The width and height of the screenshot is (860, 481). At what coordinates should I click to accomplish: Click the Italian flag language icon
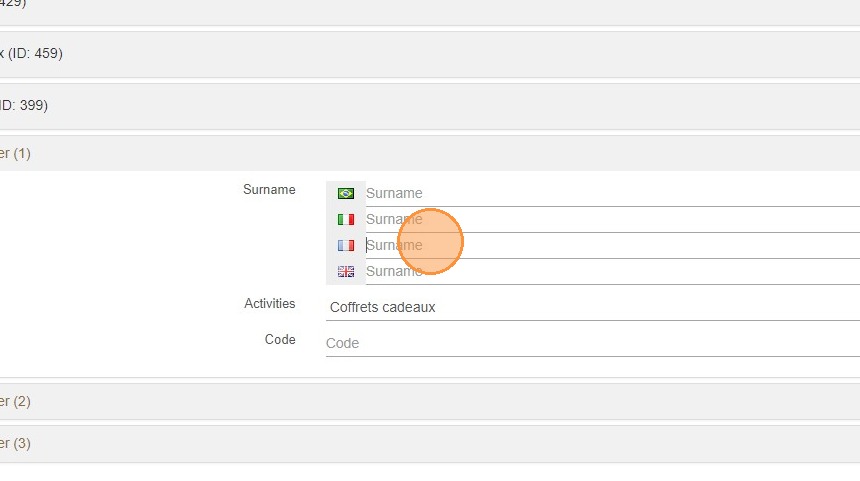pos(346,219)
